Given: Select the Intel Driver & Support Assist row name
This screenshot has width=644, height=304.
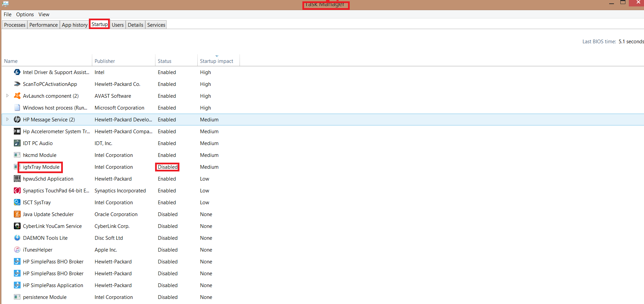Looking at the screenshot, I should (x=56, y=72).
